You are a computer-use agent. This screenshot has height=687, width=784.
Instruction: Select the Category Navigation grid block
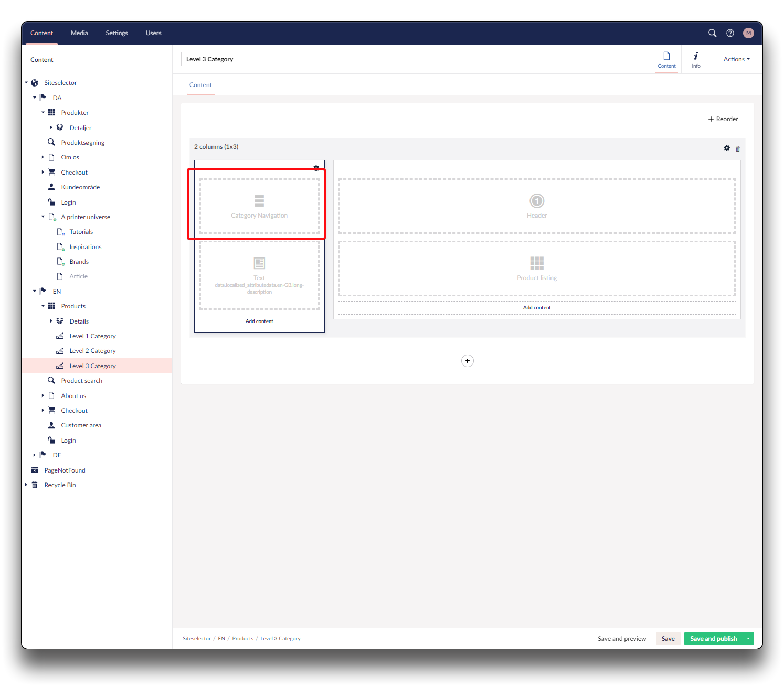click(259, 206)
